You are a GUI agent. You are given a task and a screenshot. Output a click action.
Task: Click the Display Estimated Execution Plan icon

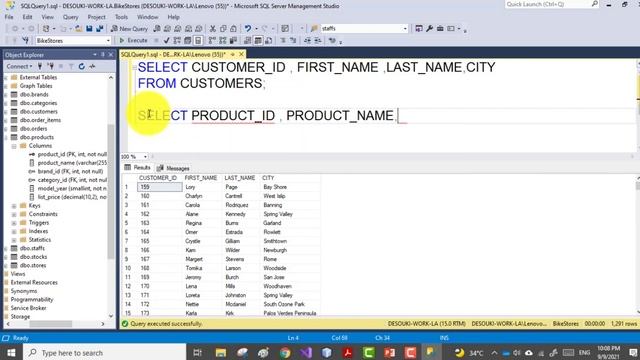[x=177, y=40]
